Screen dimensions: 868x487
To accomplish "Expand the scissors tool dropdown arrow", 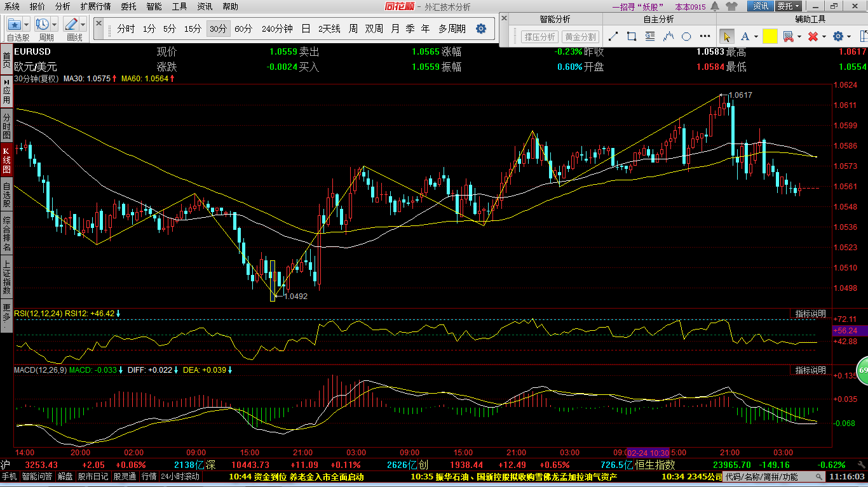I will tap(799, 37).
